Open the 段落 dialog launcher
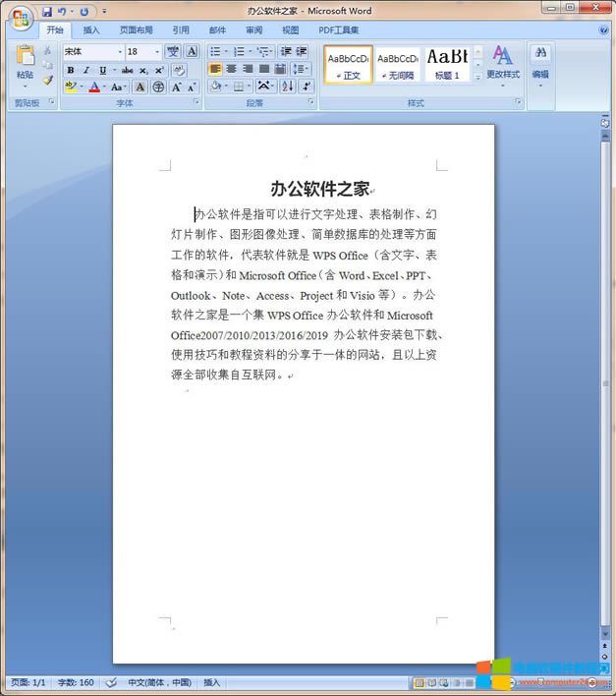The image size is (616, 696). (x=310, y=102)
